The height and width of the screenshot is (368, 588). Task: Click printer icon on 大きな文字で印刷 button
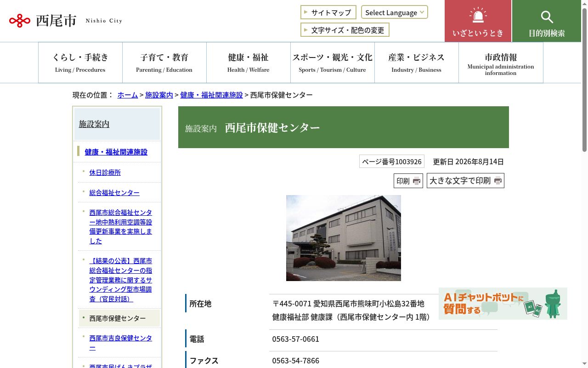tap(498, 181)
